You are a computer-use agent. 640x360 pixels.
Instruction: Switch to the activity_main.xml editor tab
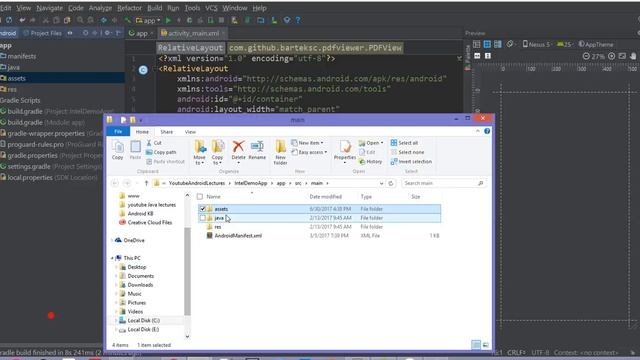pyautogui.click(x=193, y=33)
